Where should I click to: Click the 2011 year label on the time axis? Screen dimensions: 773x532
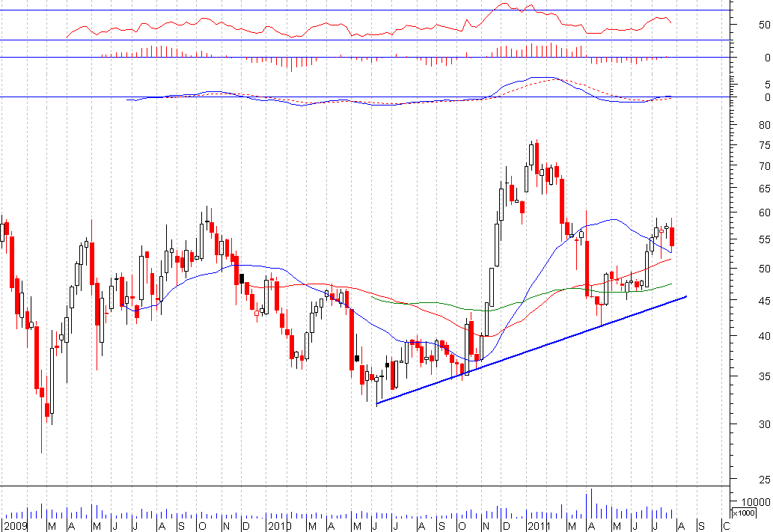[x=539, y=526]
